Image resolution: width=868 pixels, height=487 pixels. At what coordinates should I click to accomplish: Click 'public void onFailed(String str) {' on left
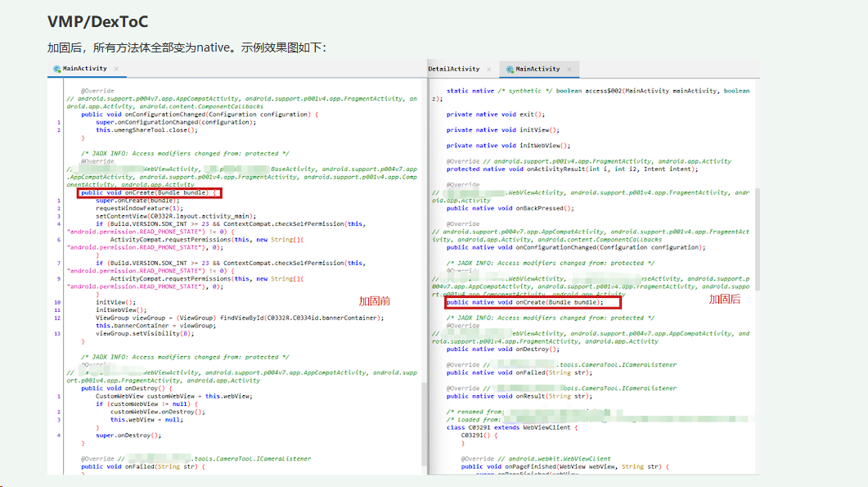(143, 467)
